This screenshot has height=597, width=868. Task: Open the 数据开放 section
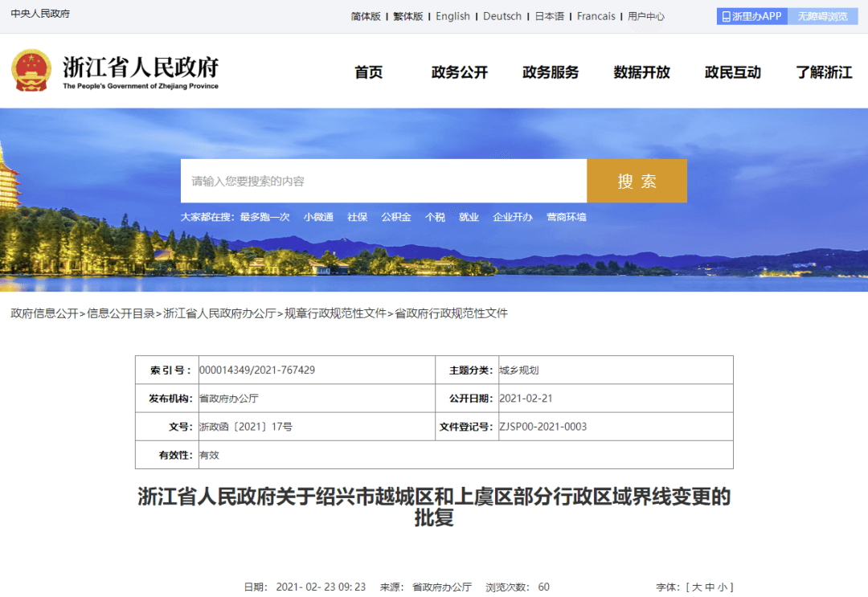coord(641,72)
